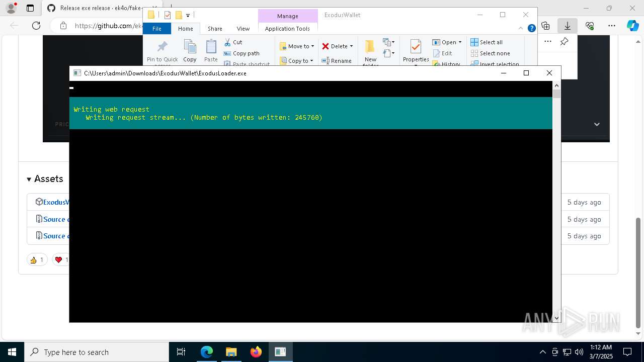This screenshot has width=644, height=362.
Task: Click Pin to Quick access pin icon
Action: pyautogui.click(x=162, y=47)
